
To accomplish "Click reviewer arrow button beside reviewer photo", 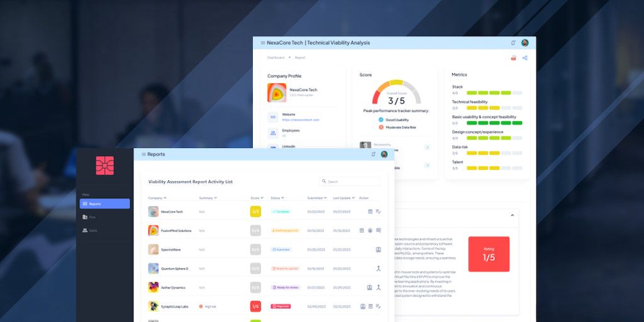I will 427,147.
